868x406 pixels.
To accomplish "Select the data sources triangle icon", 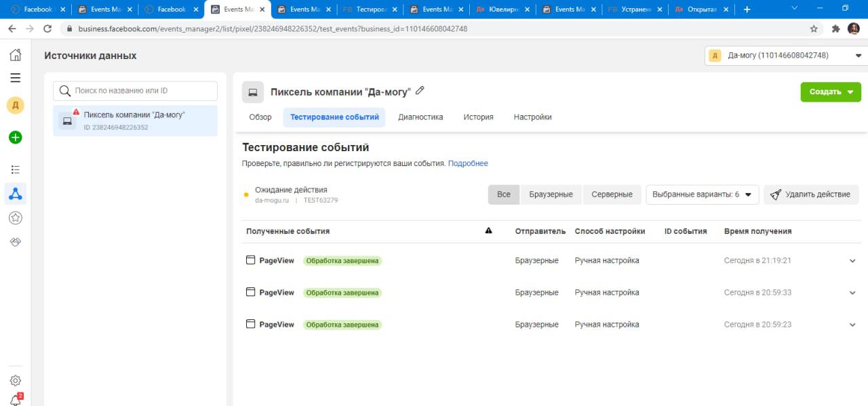I will (15, 194).
